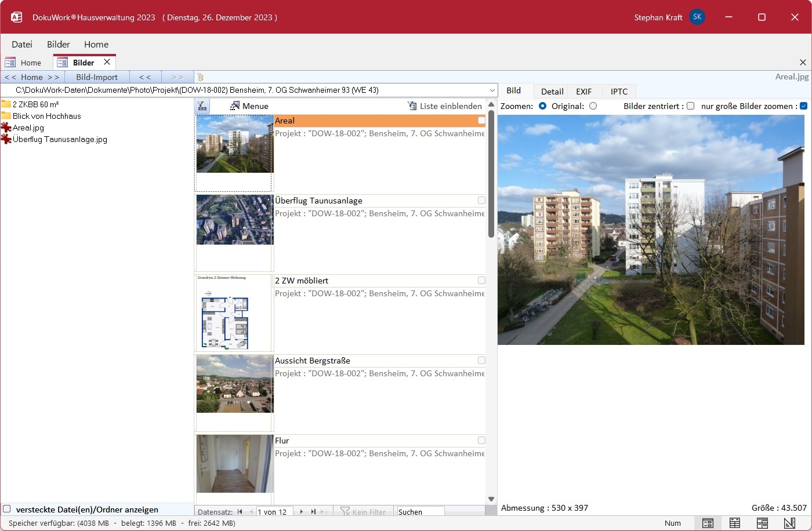Enable versteckte Datei(en)/Ordner anzeigen checkbox
Image resolution: width=812 pixels, height=531 pixels.
click(7, 509)
